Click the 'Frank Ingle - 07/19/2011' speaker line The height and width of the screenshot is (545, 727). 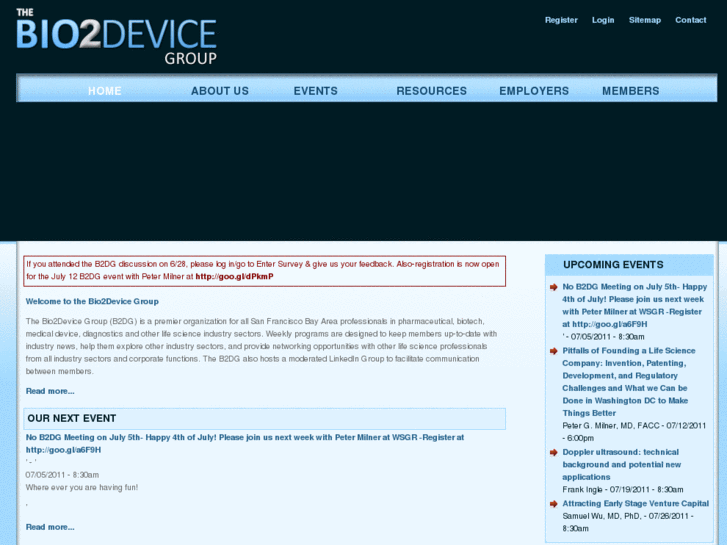click(x=623, y=490)
